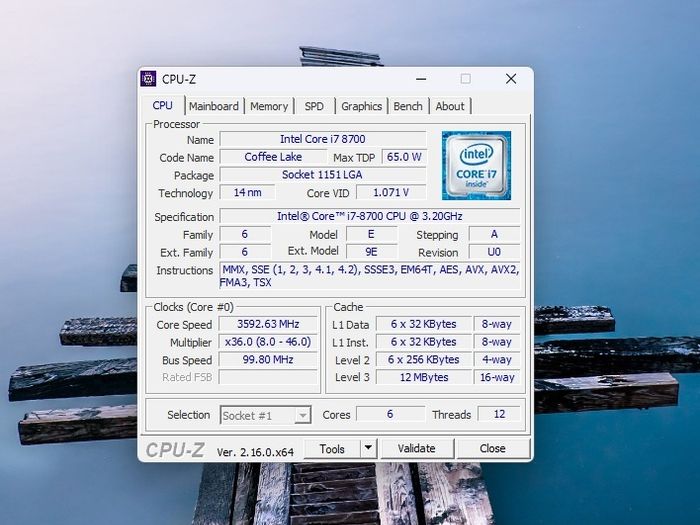
Task: Click the Package value Socket 1151 LGA
Action: point(323,175)
